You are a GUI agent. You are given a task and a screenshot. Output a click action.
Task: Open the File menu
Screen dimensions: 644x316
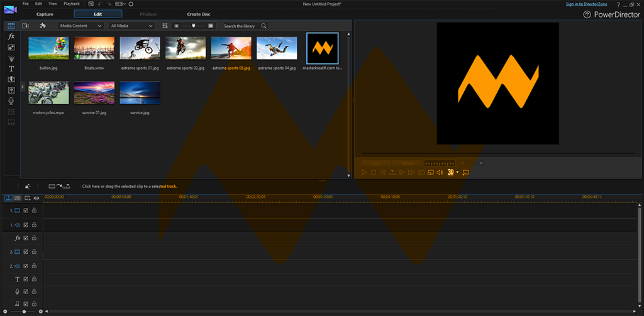coord(25,4)
